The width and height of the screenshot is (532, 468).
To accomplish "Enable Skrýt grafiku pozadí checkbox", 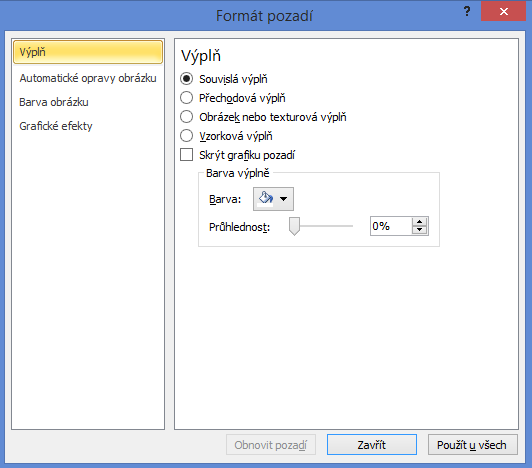I will [187, 154].
